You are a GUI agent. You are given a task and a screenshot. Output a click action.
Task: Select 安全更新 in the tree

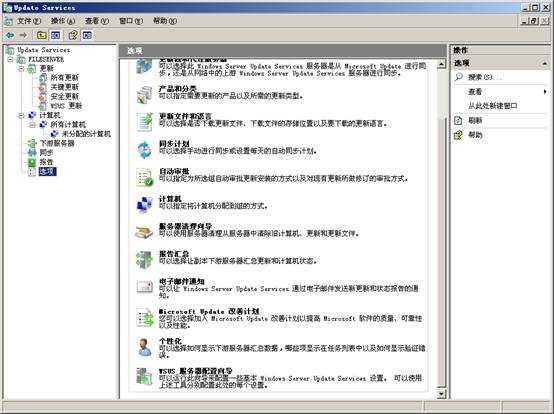click(64, 96)
